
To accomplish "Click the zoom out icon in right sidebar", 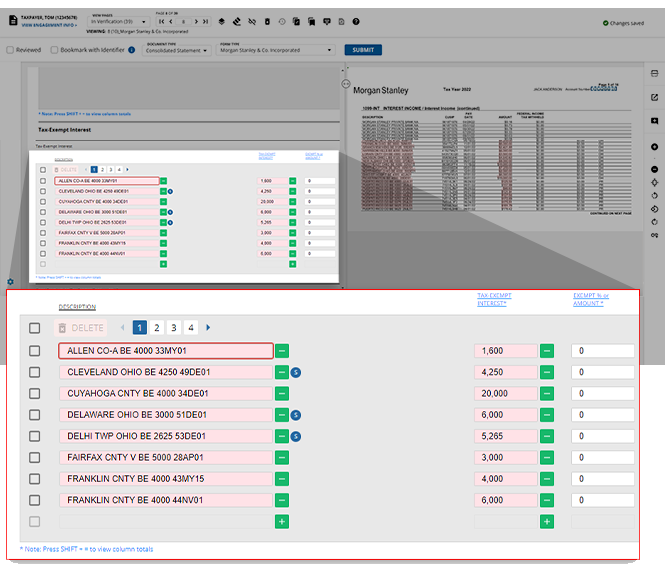I will coord(654,169).
